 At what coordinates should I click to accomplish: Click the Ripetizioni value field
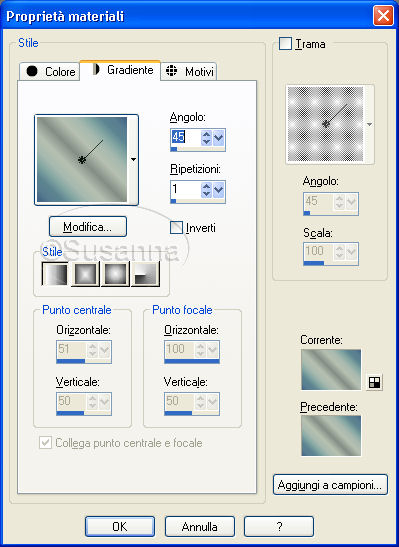[x=186, y=189]
